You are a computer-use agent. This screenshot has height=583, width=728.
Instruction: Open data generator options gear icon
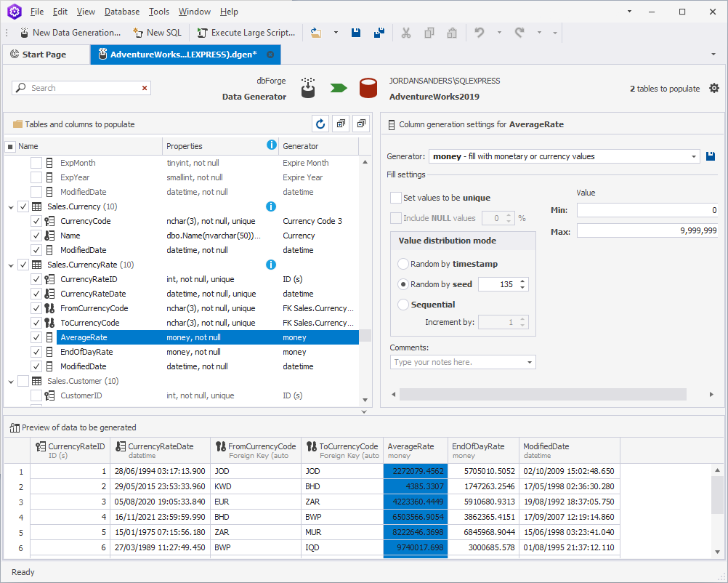[x=714, y=88]
